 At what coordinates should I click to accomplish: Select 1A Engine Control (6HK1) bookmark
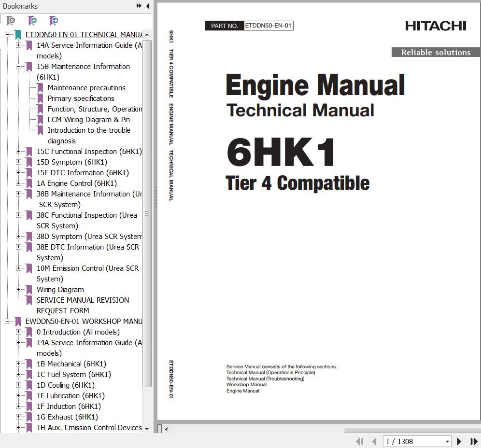pyautogui.click(x=77, y=183)
